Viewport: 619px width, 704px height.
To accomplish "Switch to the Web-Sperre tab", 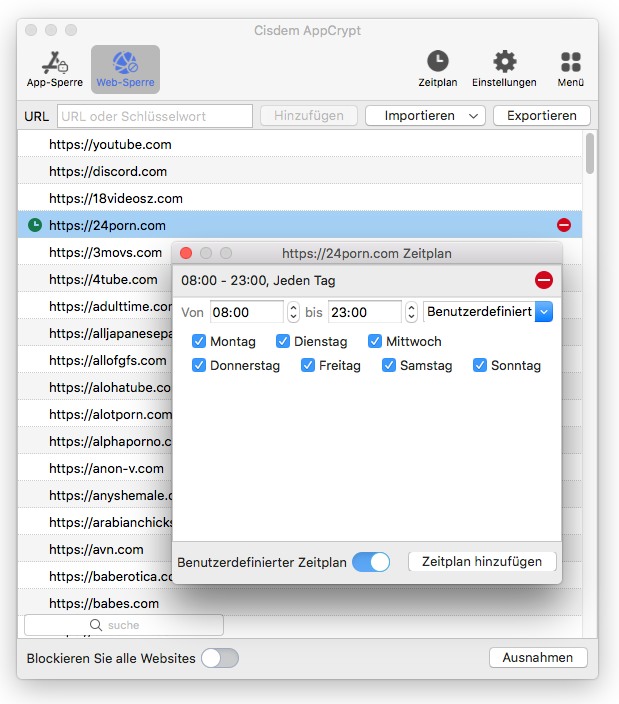I will [x=125, y=70].
